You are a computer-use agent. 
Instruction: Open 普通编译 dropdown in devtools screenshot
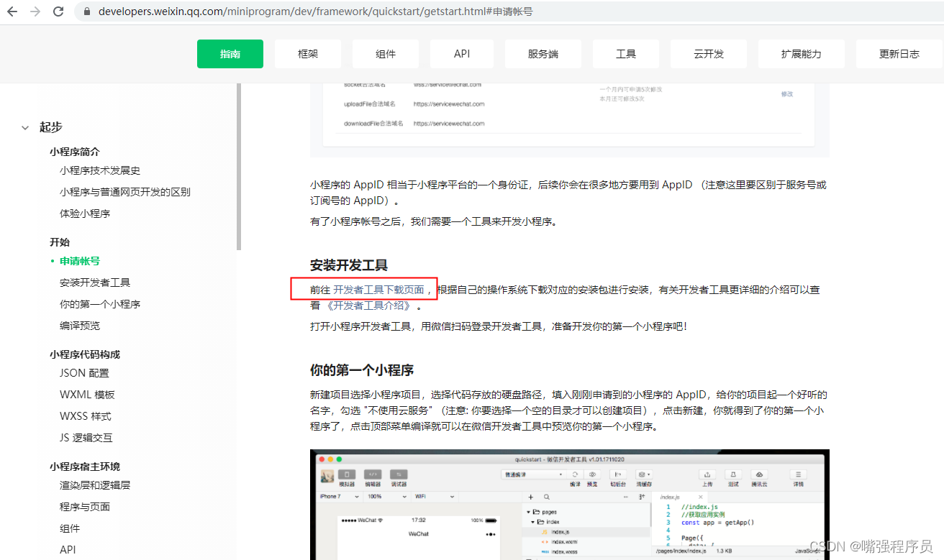click(532, 474)
